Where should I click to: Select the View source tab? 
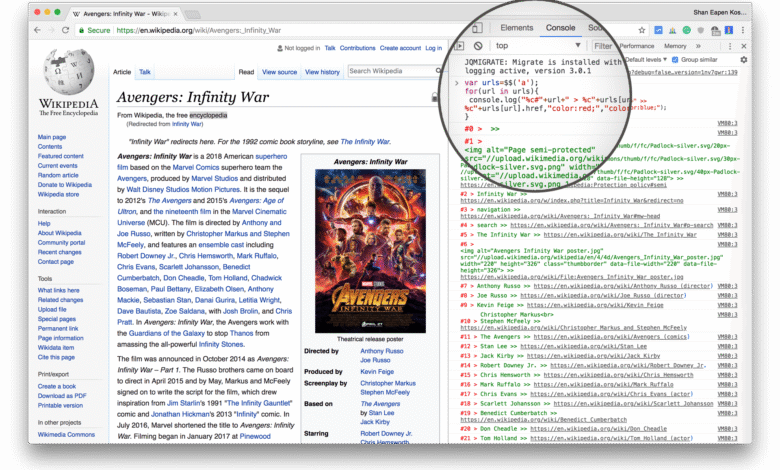[x=280, y=72]
